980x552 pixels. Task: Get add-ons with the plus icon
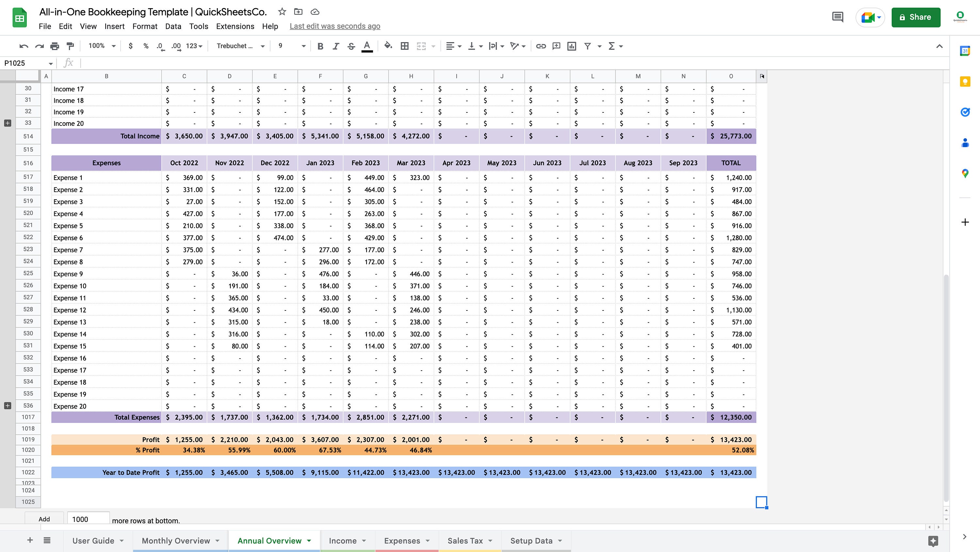tap(965, 222)
